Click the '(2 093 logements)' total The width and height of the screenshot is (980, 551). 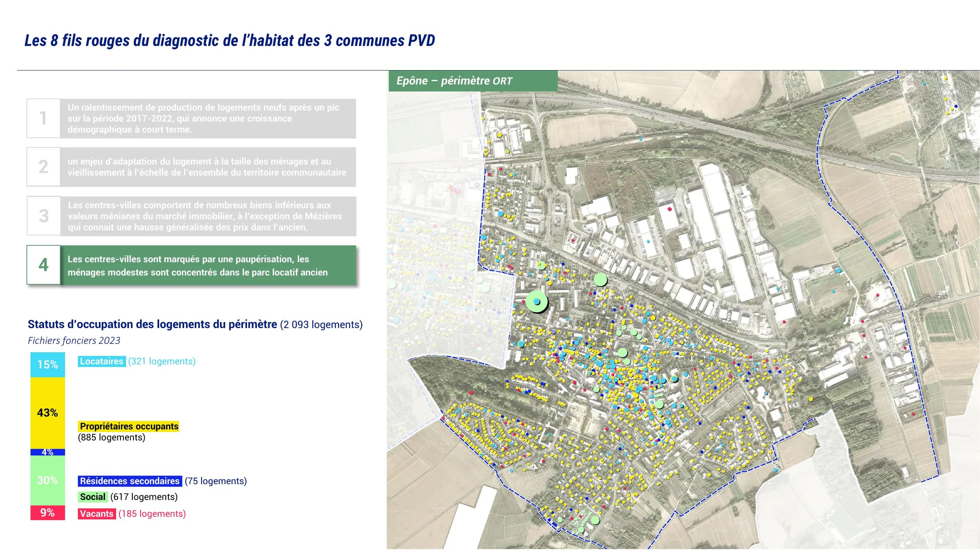click(x=321, y=324)
